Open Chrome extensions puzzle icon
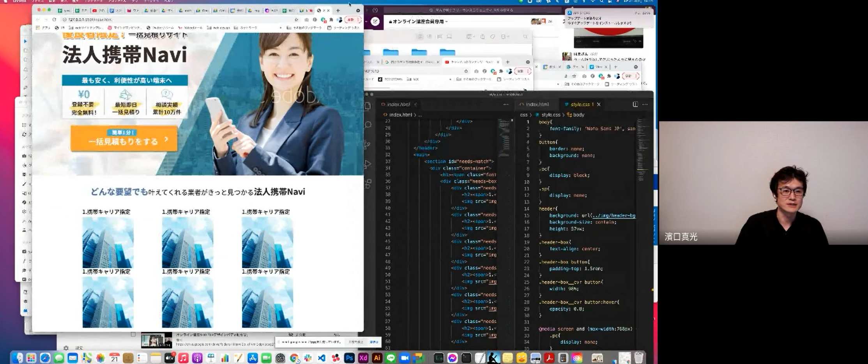This screenshot has width=868, height=364. click(x=331, y=19)
